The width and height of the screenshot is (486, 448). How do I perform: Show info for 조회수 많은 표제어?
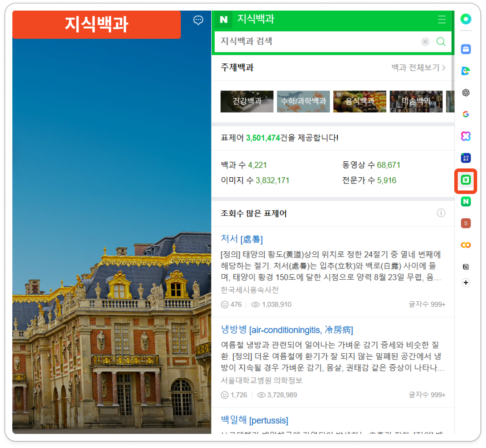[441, 213]
